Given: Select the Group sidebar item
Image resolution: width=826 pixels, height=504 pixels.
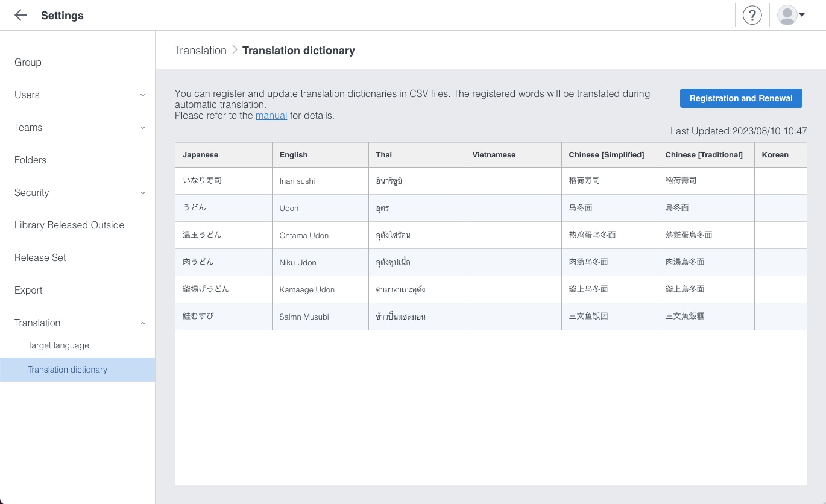Looking at the screenshot, I should tap(28, 62).
